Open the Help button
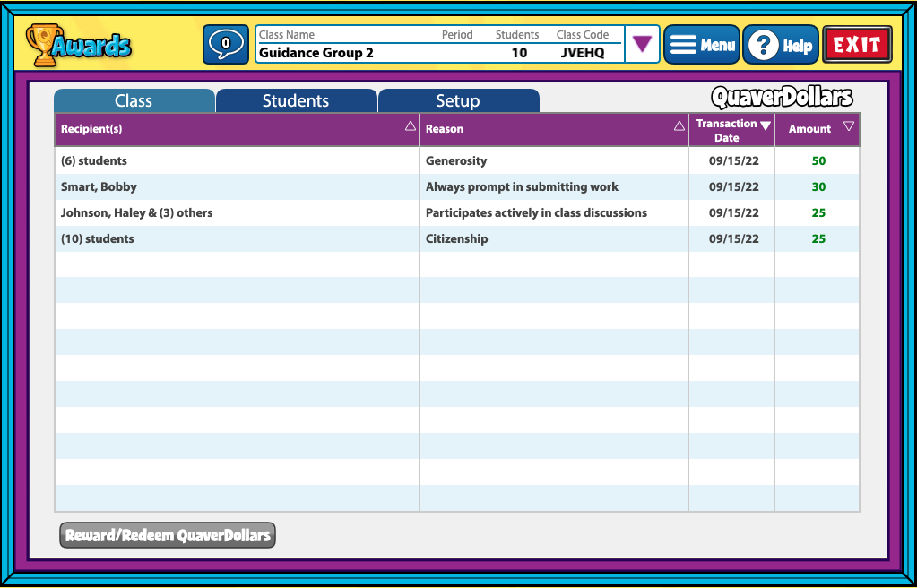Screen dimensions: 917x588 [781, 45]
